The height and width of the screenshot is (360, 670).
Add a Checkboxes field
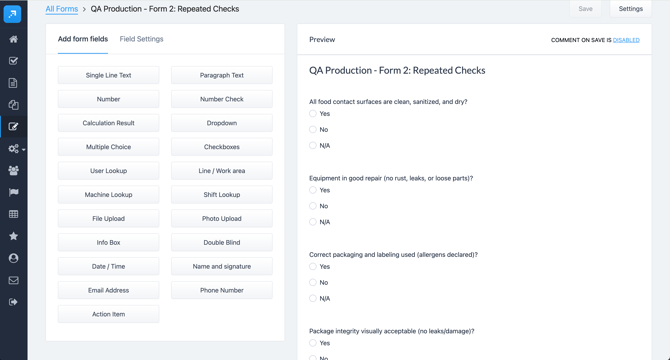coord(222,147)
